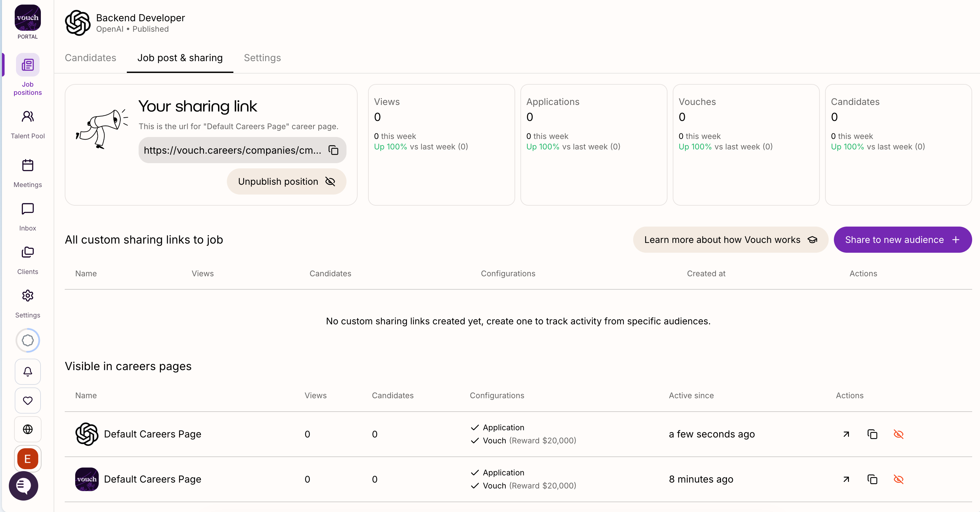This screenshot has width=980, height=512.
Task: Click Unpublish position button
Action: [286, 181]
